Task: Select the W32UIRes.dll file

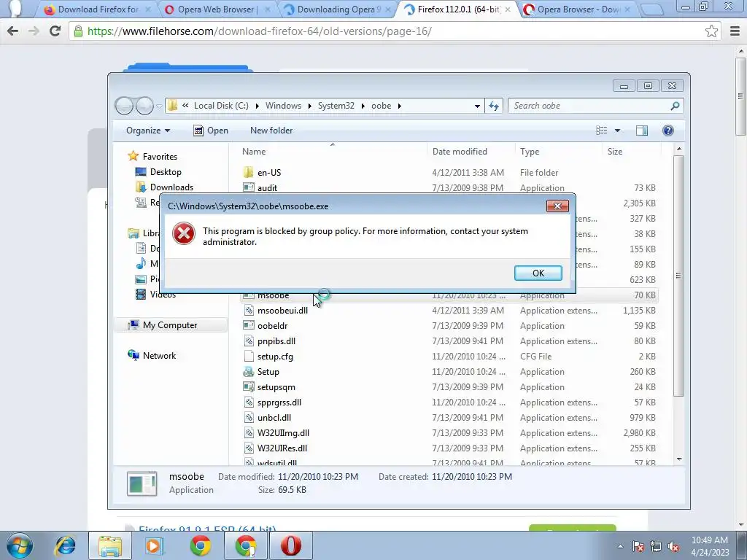Action: click(x=282, y=448)
